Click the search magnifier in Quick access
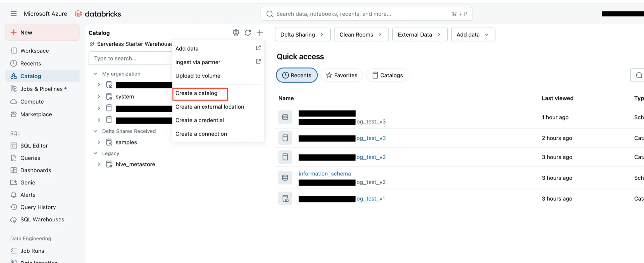This screenshot has width=644, height=263. [x=639, y=75]
